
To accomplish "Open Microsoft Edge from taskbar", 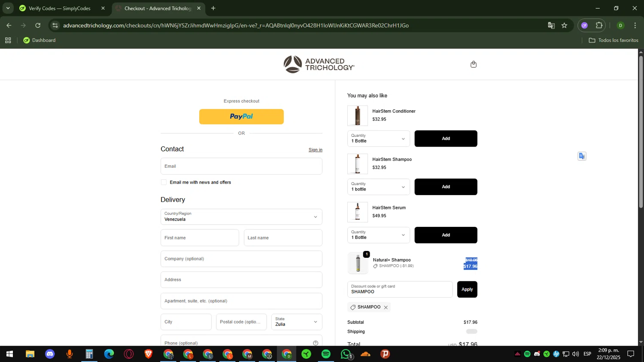I will [109, 354].
